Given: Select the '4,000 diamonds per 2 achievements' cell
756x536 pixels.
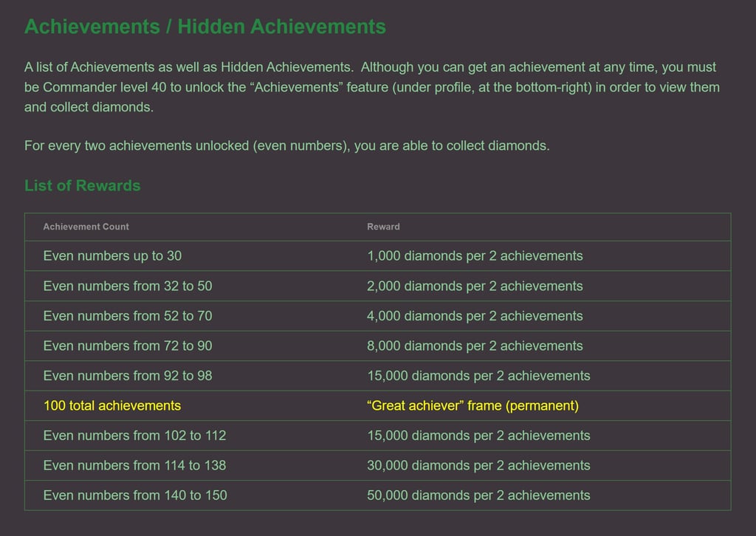Looking at the screenshot, I should [x=475, y=316].
